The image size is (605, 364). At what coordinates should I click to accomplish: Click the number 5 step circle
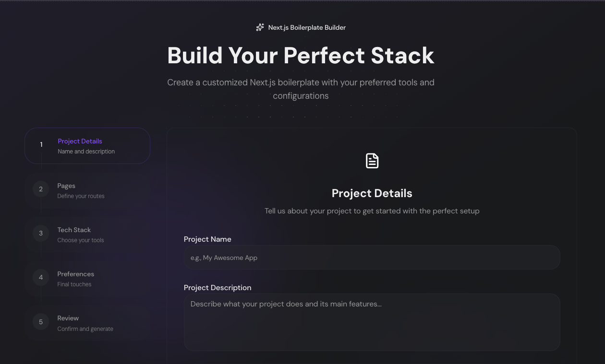coord(41,322)
